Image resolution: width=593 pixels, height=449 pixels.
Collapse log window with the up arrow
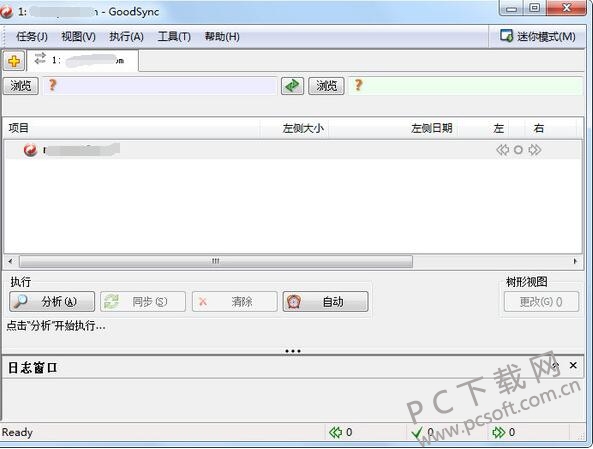pyautogui.click(x=555, y=365)
